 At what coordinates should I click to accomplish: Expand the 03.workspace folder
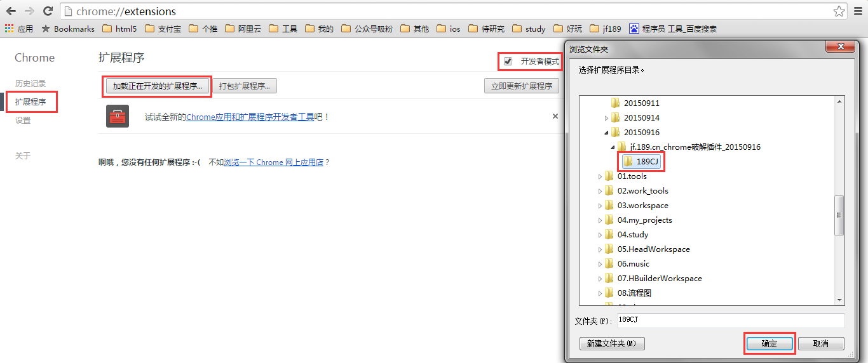pos(600,206)
